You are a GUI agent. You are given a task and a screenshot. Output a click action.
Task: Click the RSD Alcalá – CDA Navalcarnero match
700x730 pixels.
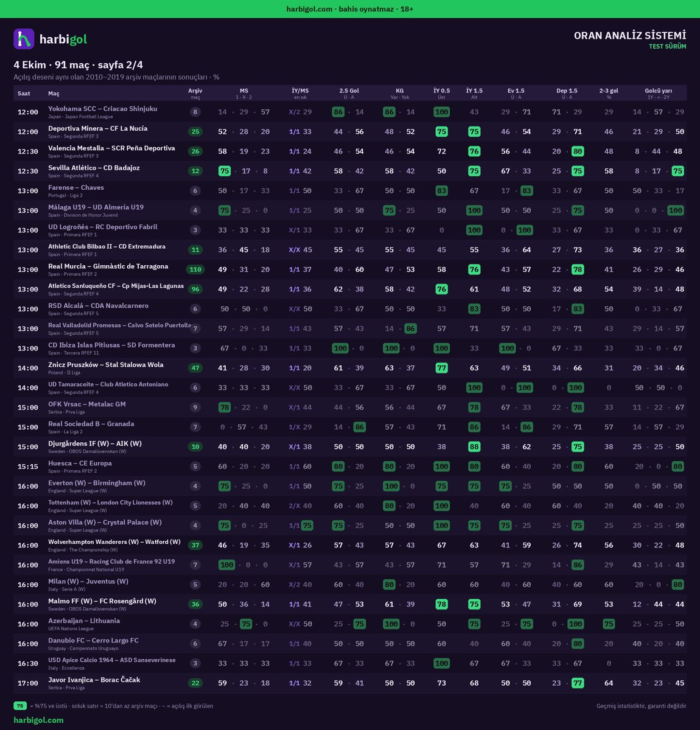[x=98, y=305]
